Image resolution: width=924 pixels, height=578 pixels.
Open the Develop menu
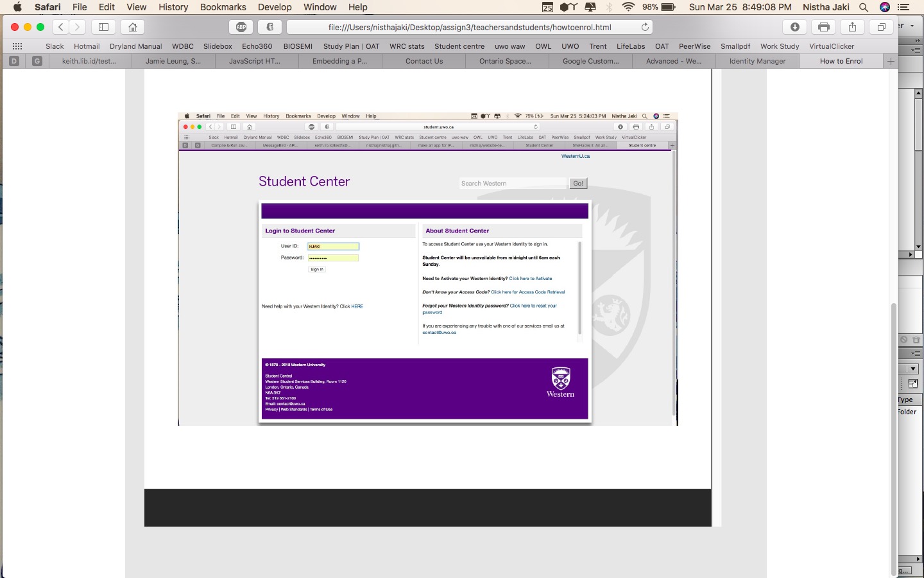tap(275, 7)
